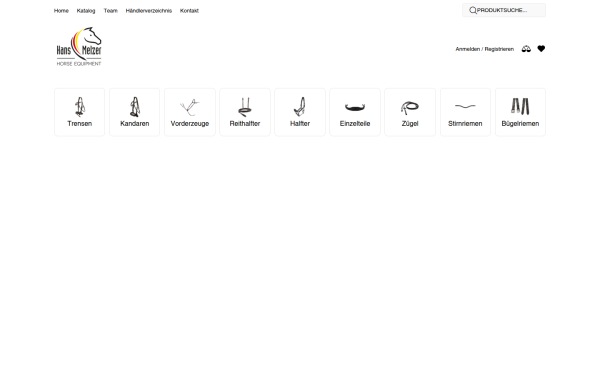Open the Einzelteile category icon
Screen dimensions: 600x375
[x=355, y=107]
